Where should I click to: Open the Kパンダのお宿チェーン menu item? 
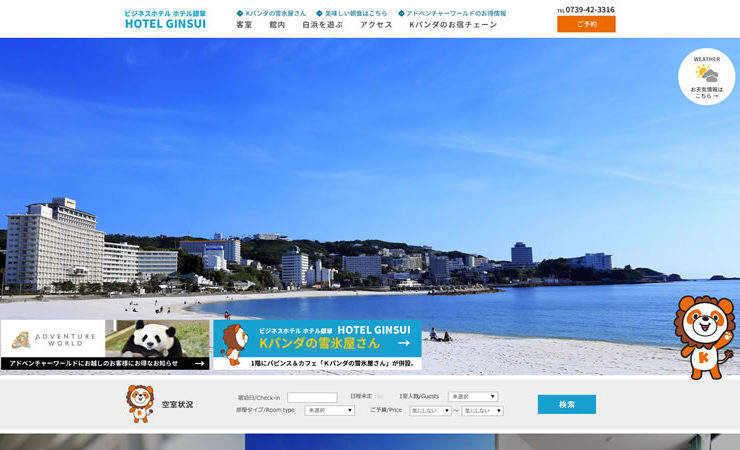click(453, 25)
